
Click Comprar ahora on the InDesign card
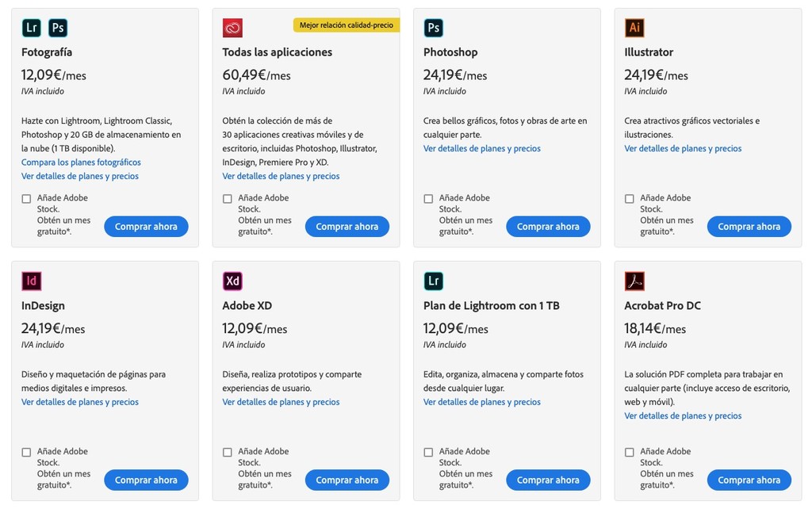(x=146, y=480)
